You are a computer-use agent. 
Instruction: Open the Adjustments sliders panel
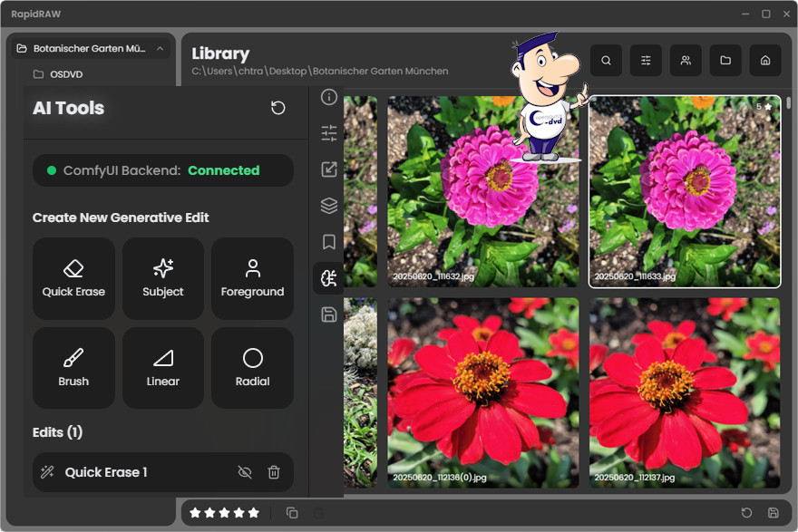[x=329, y=134]
